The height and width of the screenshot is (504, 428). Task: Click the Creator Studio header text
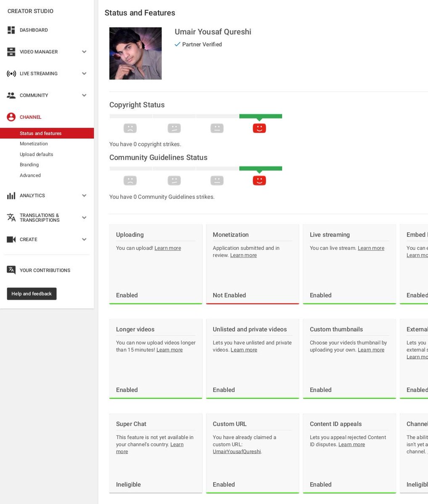click(30, 11)
